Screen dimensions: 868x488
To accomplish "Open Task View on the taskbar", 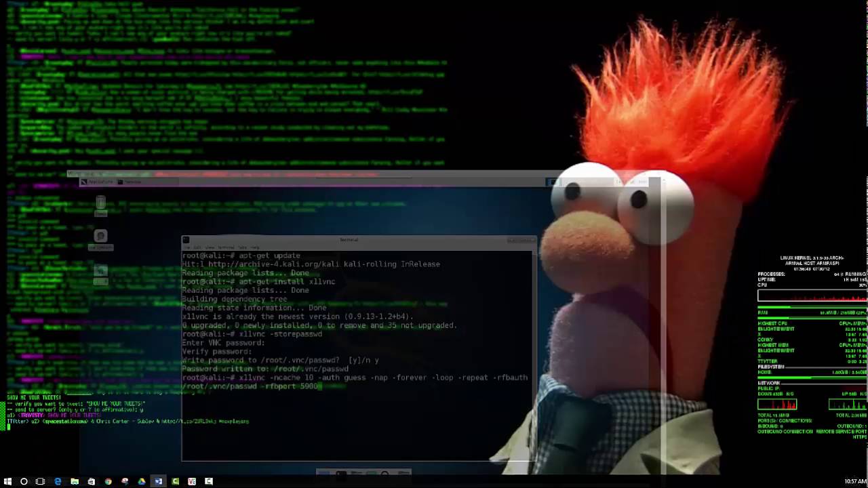I will pos(40,481).
